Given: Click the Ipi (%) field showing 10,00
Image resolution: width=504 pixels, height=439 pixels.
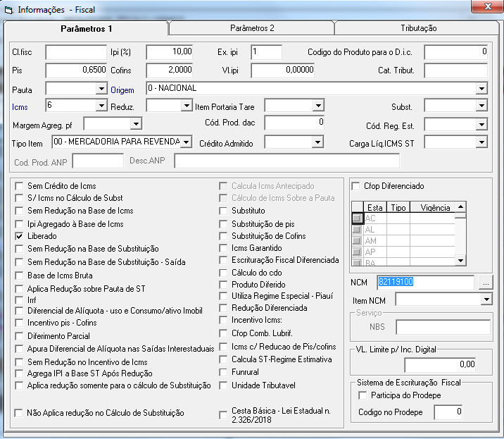Looking at the screenshot, I should click(170, 52).
